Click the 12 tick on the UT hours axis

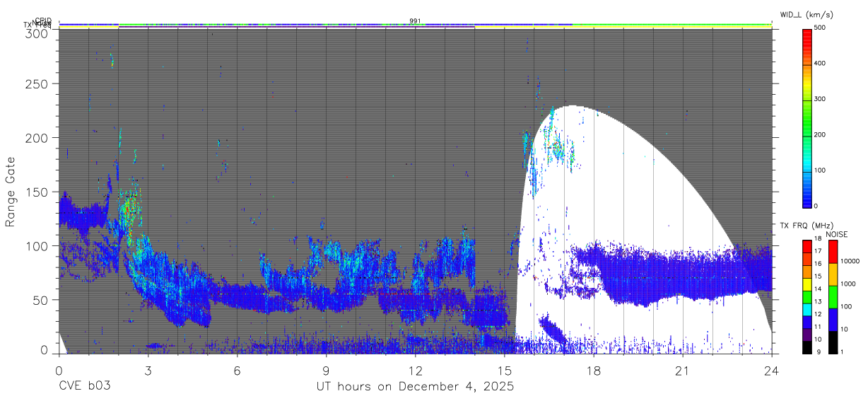pos(415,370)
